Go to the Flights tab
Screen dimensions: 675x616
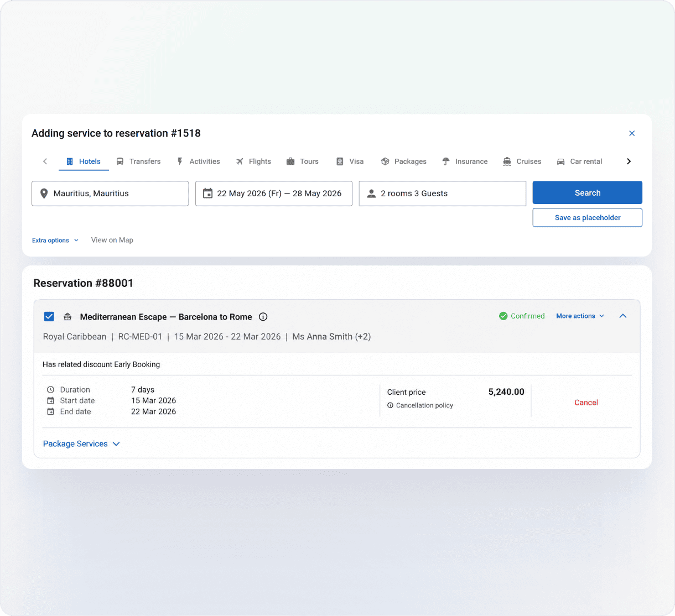click(x=253, y=161)
